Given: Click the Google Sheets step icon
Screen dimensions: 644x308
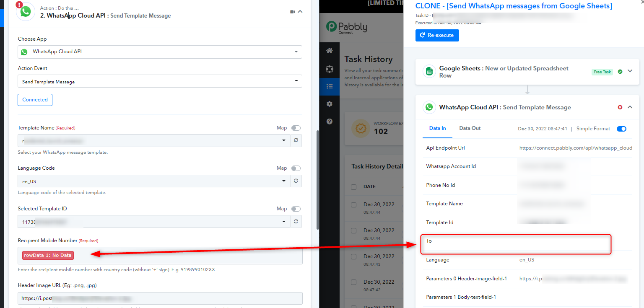Looking at the screenshot, I should [x=429, y=72].
